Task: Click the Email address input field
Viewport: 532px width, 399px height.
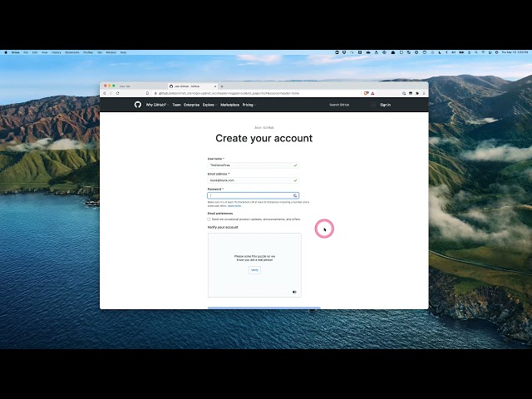Action: tap(253, 180)
